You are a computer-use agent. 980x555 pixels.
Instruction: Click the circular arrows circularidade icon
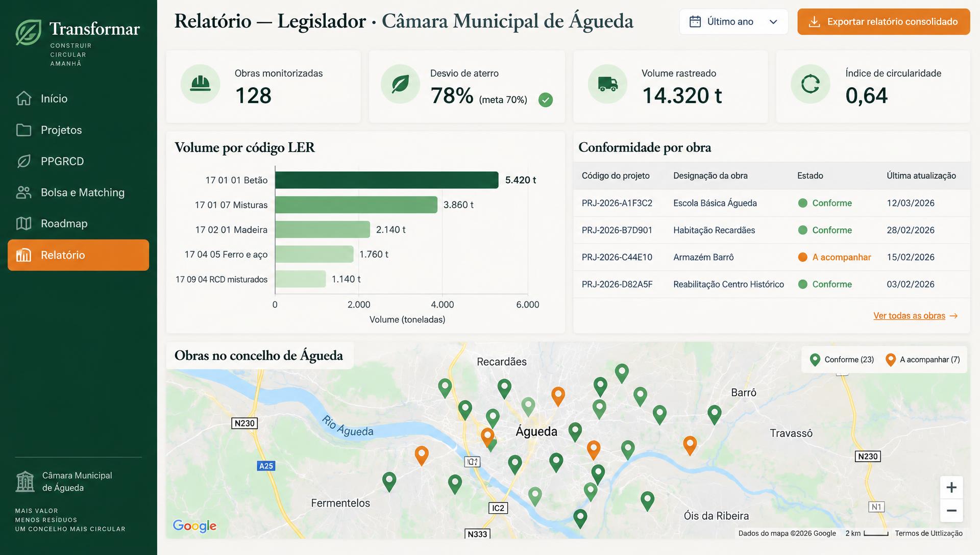coord(810,84)
